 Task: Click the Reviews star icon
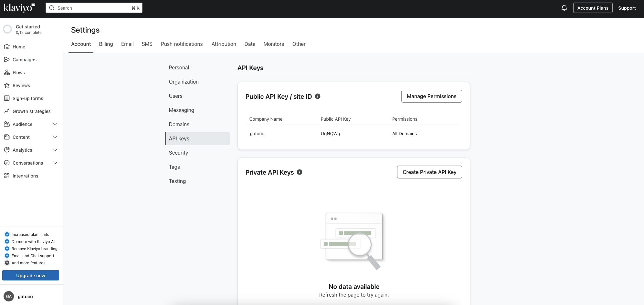click(7, 86)
